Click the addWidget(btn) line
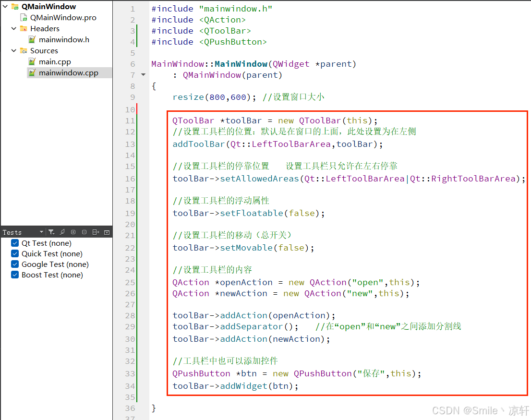This screenshot has height=420, width=531. [x=236, y=386]
